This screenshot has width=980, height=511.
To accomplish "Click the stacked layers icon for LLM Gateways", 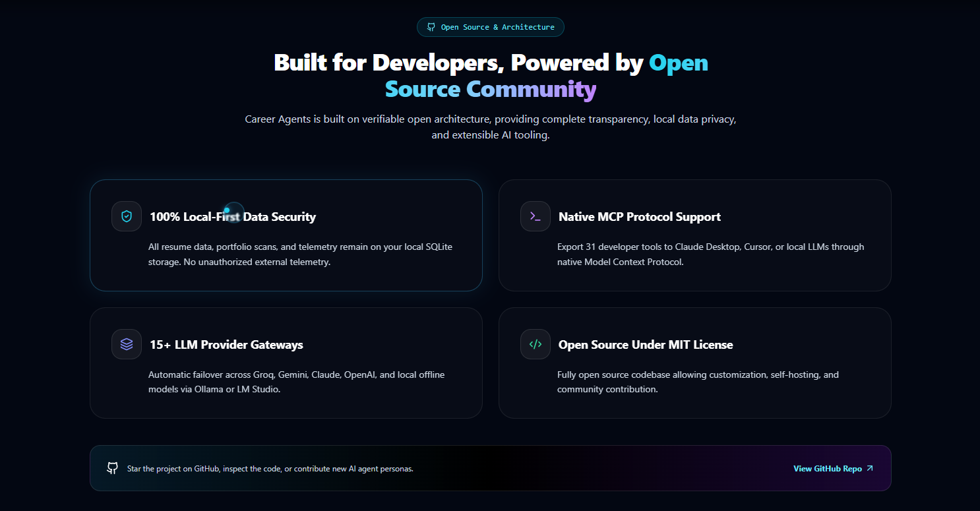I will tap(127, 344).
